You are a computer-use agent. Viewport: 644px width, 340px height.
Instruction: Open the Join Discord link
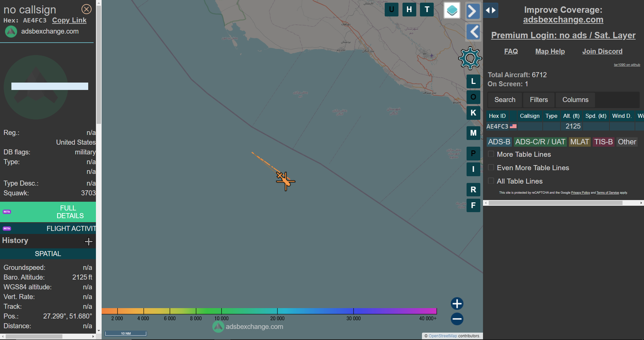coord(602,51)
